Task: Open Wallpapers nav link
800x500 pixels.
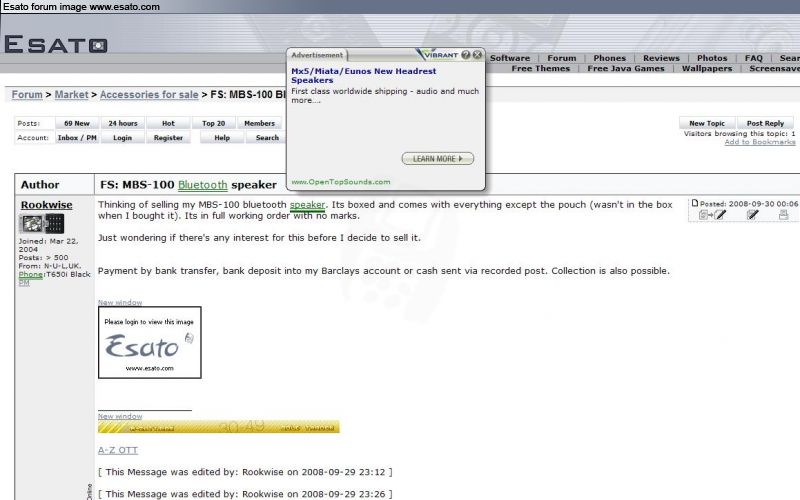Action: [707, 68]
